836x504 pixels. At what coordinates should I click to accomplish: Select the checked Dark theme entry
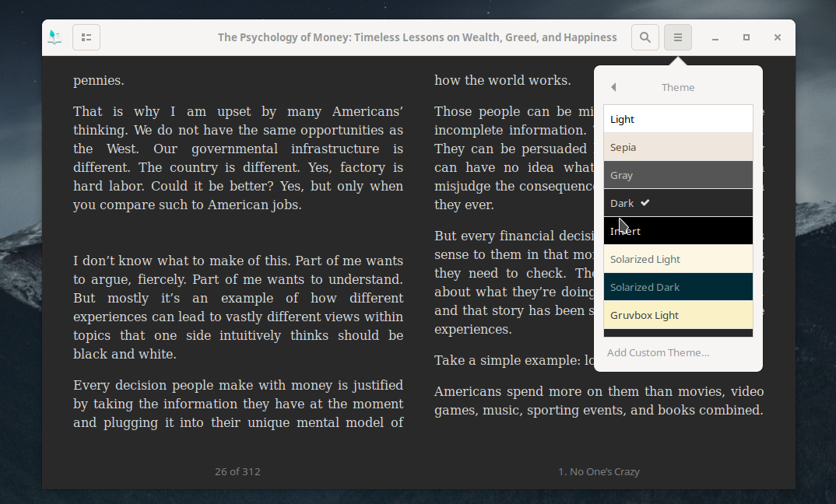[x=678, y=203]
